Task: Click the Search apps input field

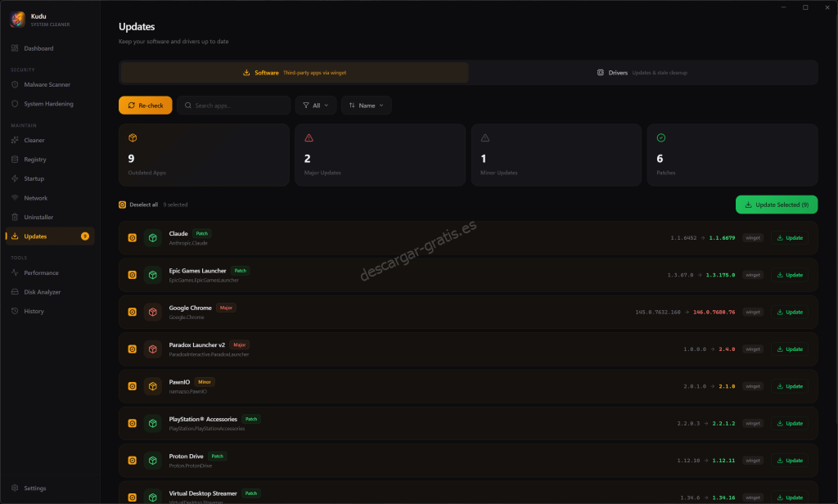Action: pyautogui.click(x=234, y=106)
